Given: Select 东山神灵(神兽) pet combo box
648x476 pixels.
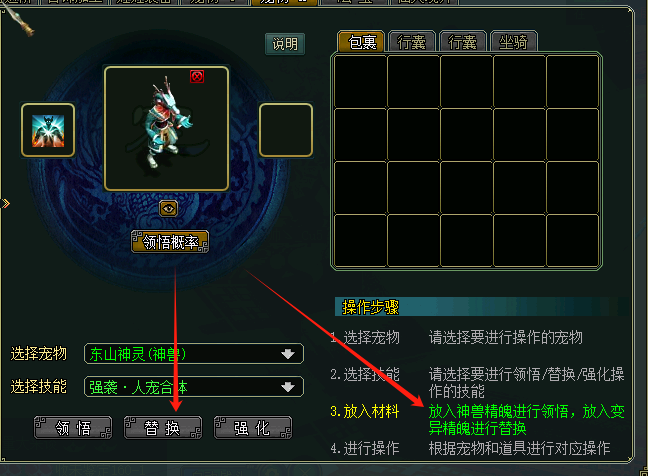Looking at the screenshot, I should (x=194, y=354).
